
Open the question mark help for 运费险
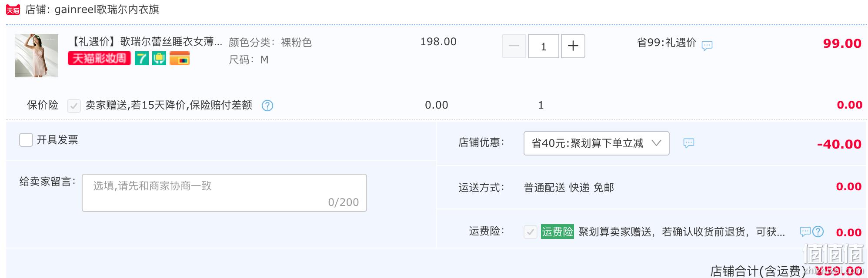[818, 232]
